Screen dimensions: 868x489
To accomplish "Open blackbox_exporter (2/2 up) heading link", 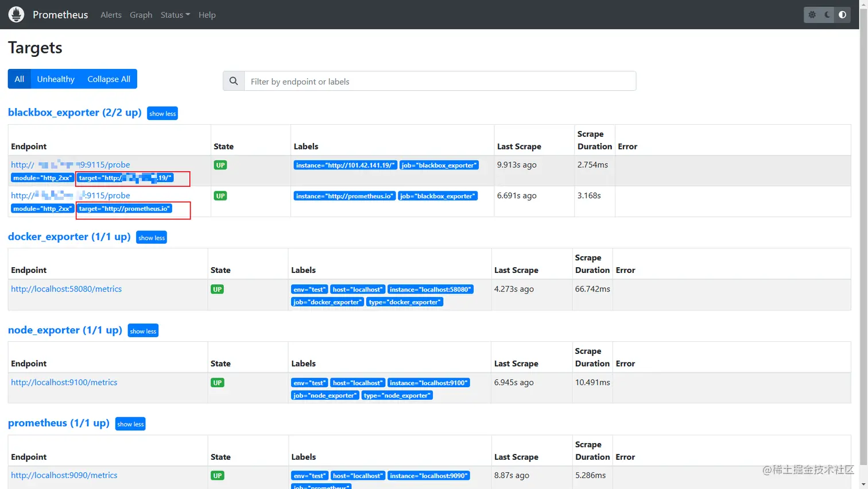I will [75, 112].
